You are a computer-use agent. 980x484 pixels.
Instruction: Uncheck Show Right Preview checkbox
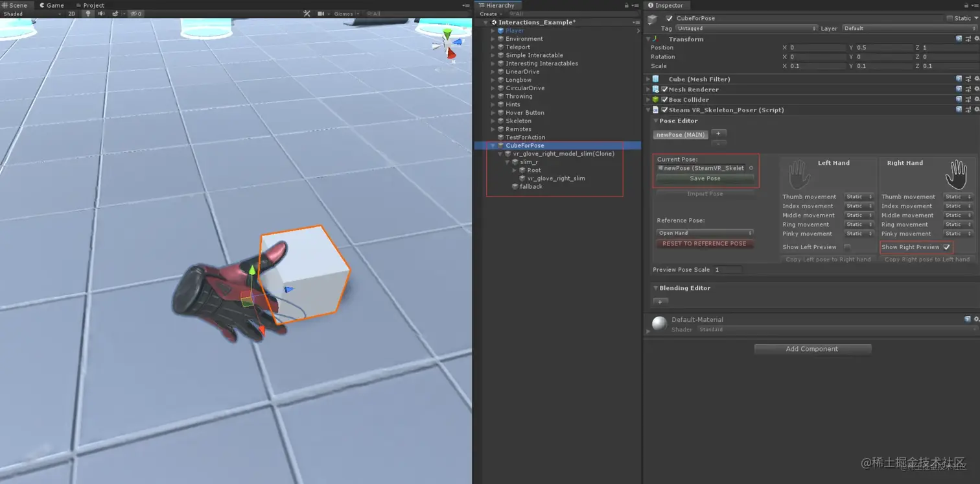click(x=947, y=247)
